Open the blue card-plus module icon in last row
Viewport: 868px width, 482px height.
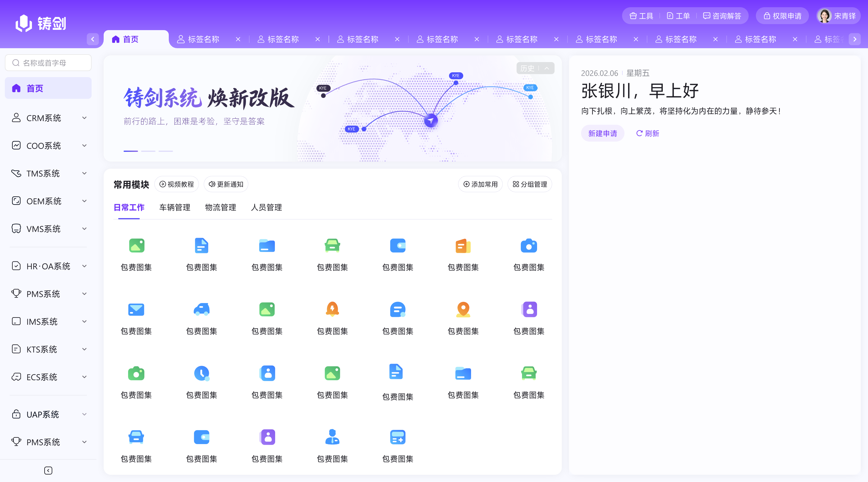tap(398, 437)
